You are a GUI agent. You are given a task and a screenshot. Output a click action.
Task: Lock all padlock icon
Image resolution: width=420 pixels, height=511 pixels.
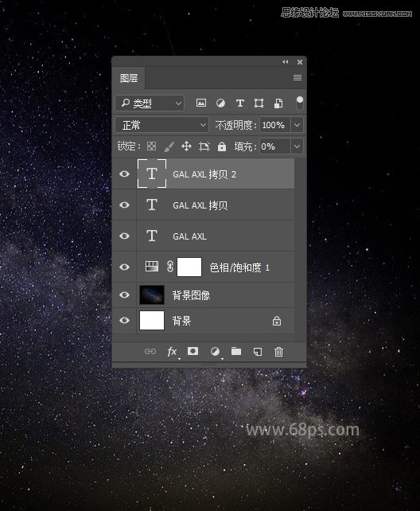(222, 146)
